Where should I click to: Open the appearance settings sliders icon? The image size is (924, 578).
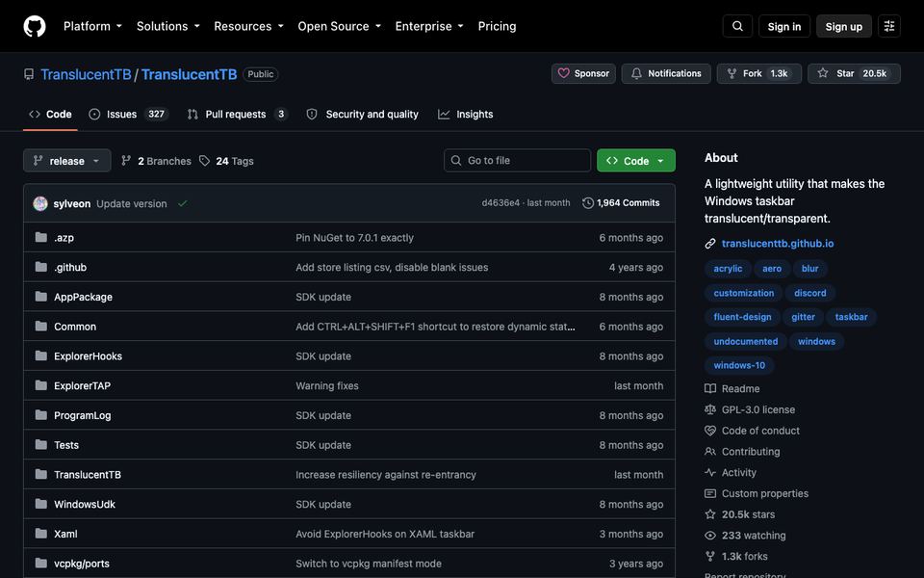point(889,26)
